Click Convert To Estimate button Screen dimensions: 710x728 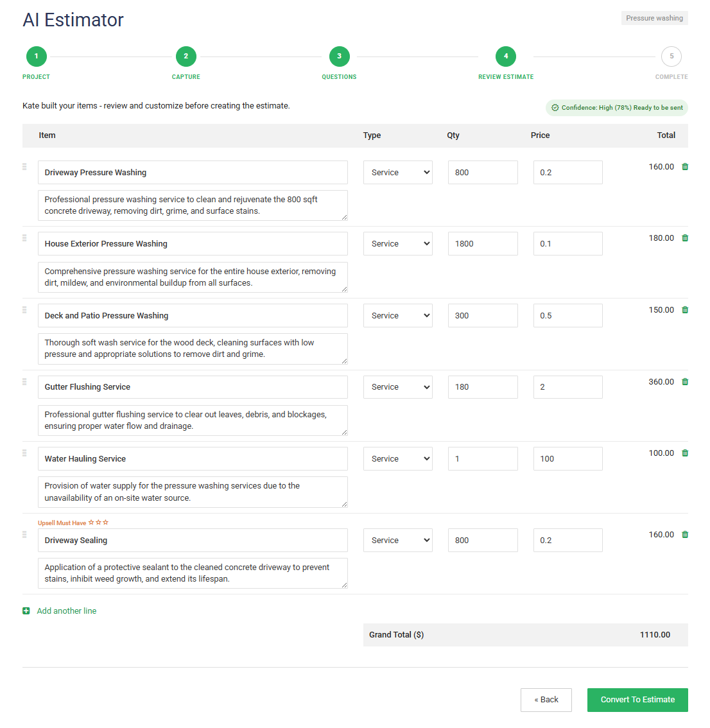tap(637, 700)
